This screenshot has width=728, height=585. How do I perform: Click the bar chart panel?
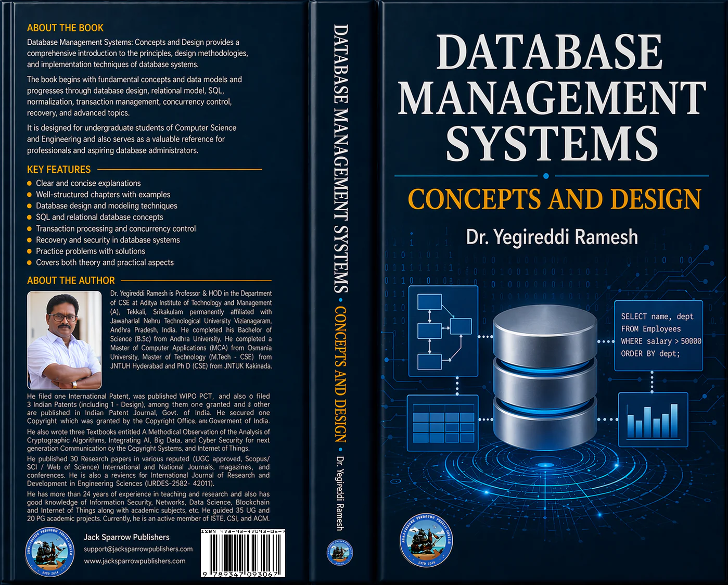pos(654,419)
